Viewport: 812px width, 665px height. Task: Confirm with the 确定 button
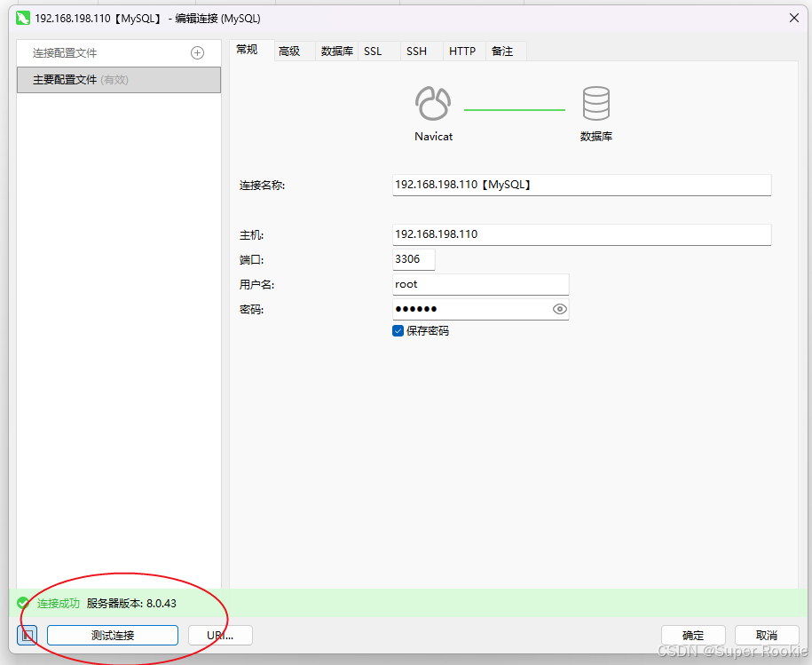point(693,635)
